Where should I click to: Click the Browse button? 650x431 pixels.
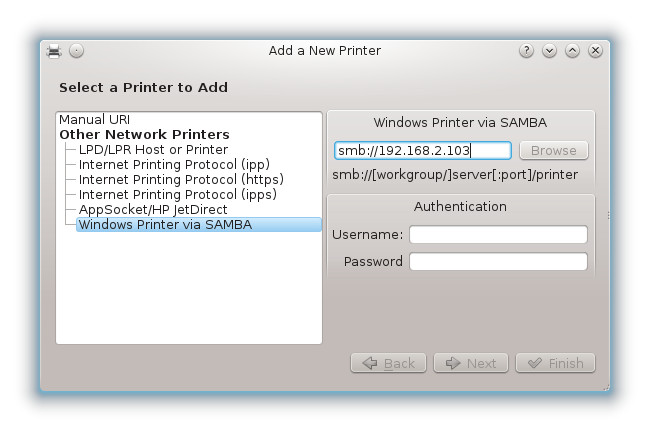[x=554, y=150]
